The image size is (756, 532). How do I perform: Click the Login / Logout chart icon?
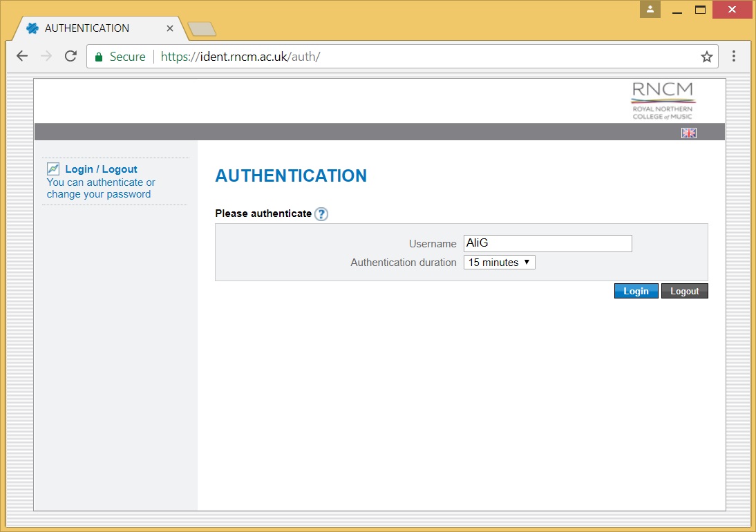pyautogui.click(x=54, y=168)
